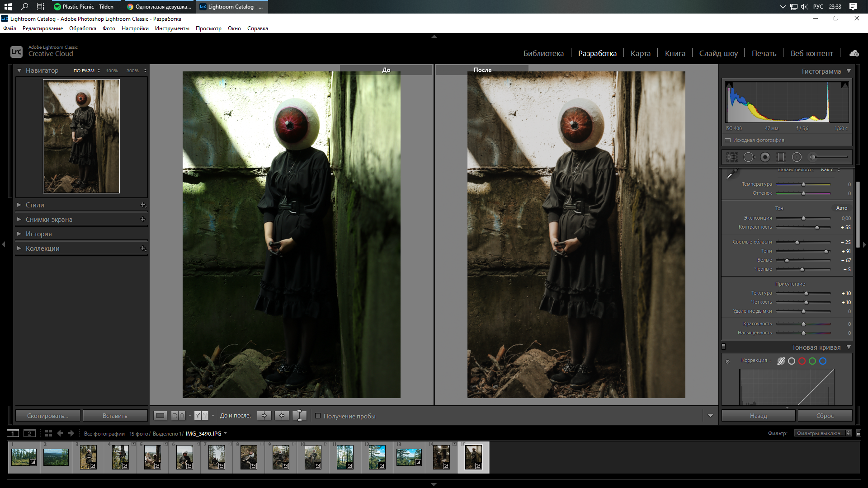Image resolution: width=868 pixels, height=488 pixels.
Task: Go back to previous photo source
Action: point(60,433)
